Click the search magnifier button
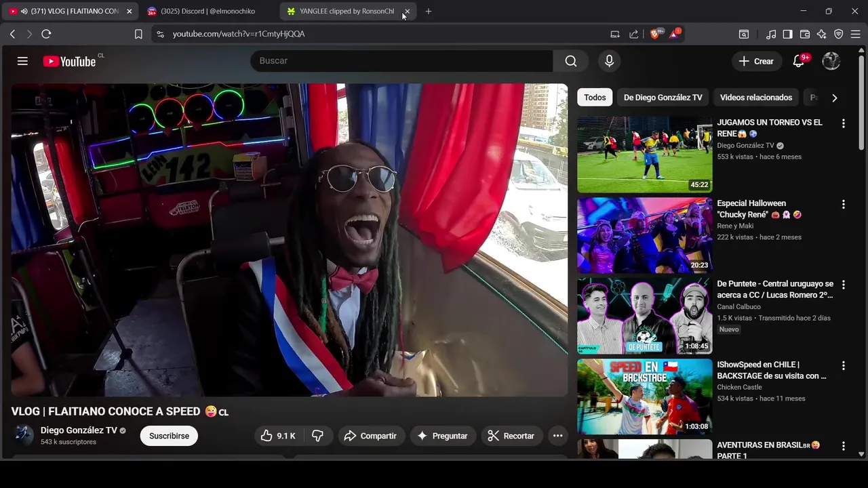 [571, 61]
